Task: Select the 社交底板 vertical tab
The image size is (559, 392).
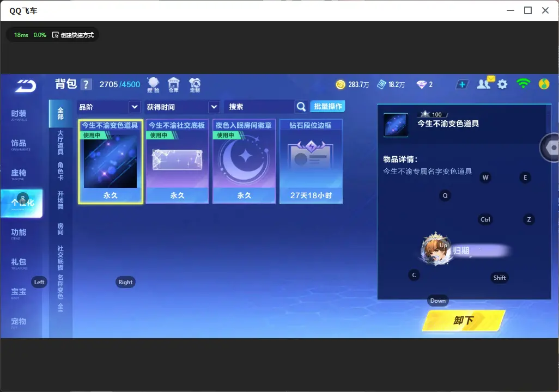Action: coord(60,258)
